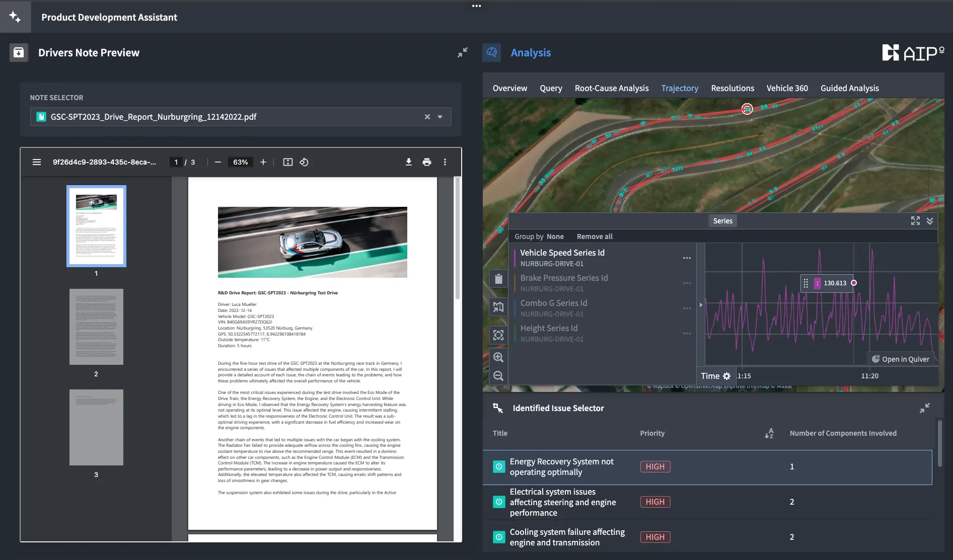The width and height of the screenshot is (953, 560).
Task: Open the note selector dropdown arrow
Action: [440, 117]
